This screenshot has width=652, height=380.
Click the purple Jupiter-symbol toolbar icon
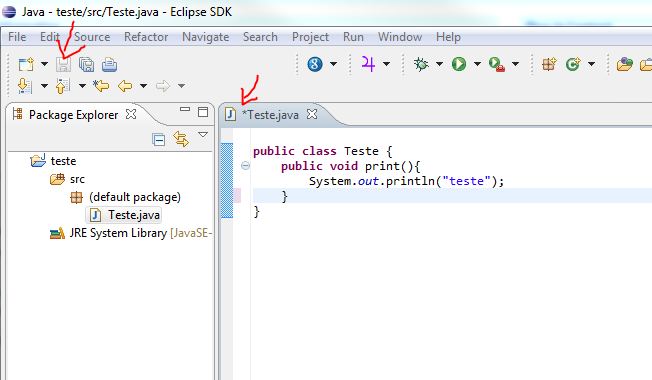point(368,64)
